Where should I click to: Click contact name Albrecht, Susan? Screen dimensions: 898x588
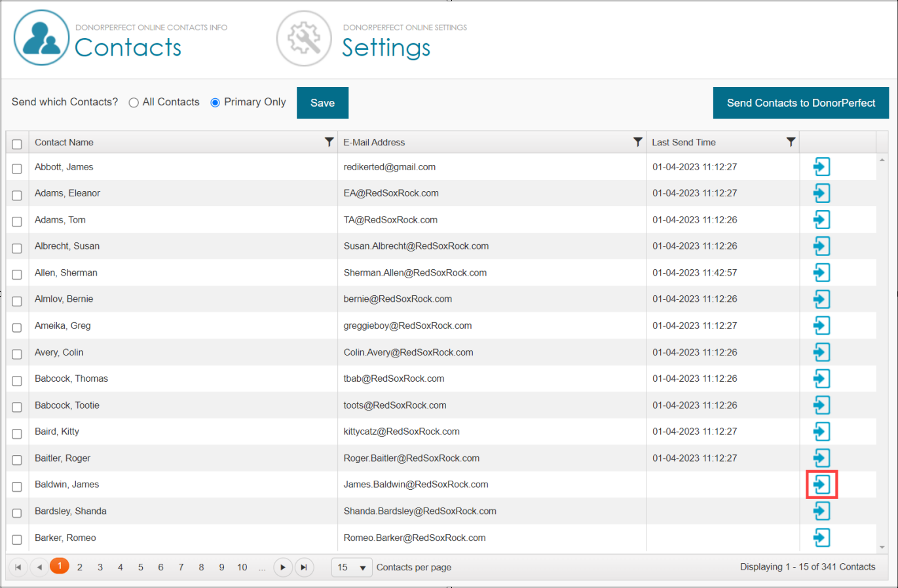[x=67, y=246]
